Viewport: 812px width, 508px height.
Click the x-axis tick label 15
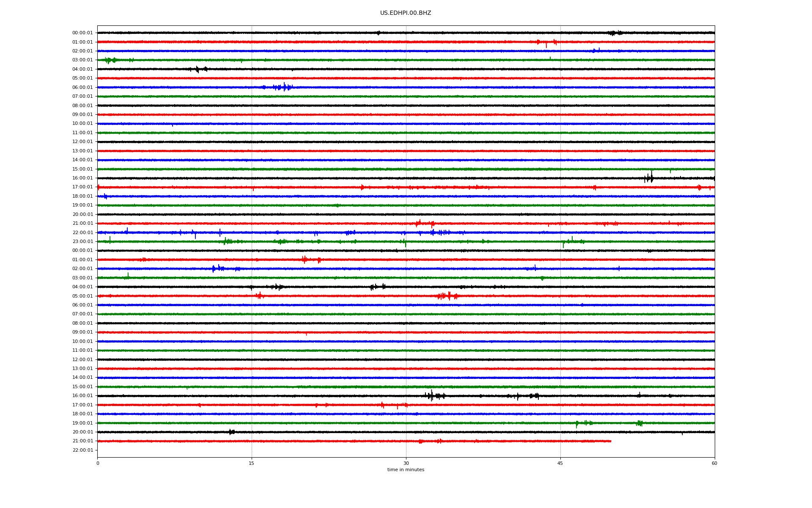[x=252, y=464]
